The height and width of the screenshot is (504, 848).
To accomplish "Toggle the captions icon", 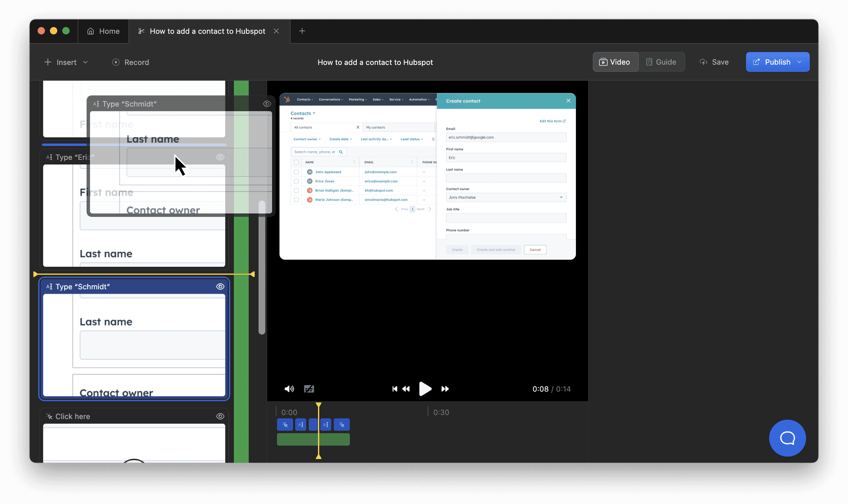I will [x=309, y=389].
